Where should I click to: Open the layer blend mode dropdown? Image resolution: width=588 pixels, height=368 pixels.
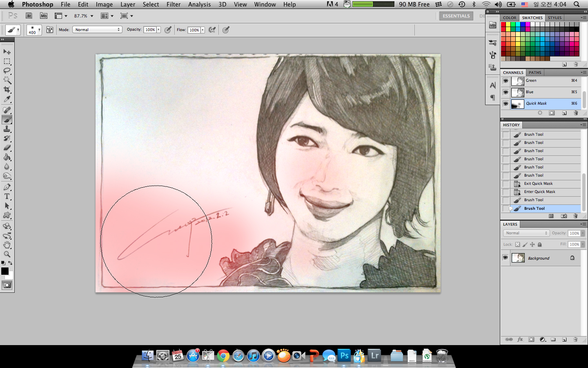pos(526,233)
